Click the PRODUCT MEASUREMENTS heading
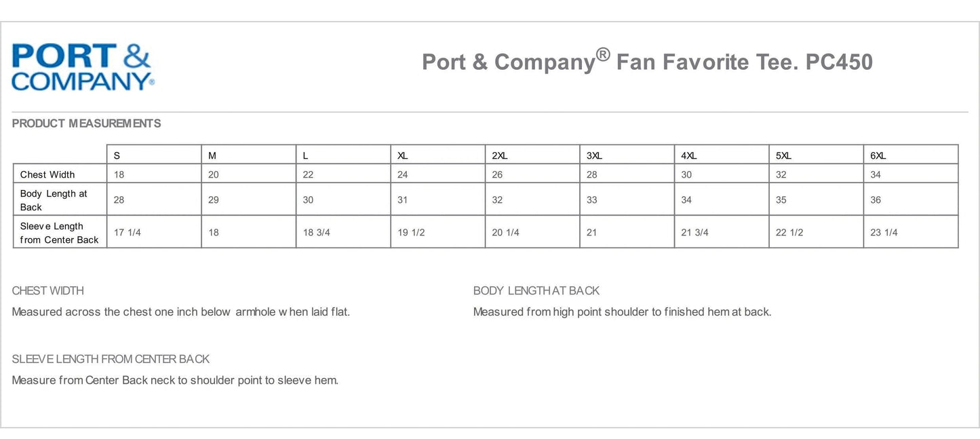 pyautogui.click(x=87, y=123)
